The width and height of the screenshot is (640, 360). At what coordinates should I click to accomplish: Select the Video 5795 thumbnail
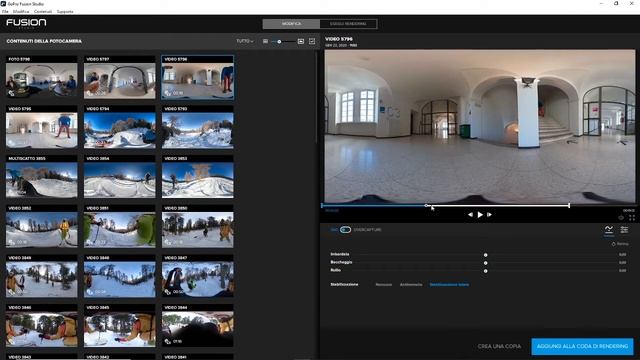[x=42, y=127]
